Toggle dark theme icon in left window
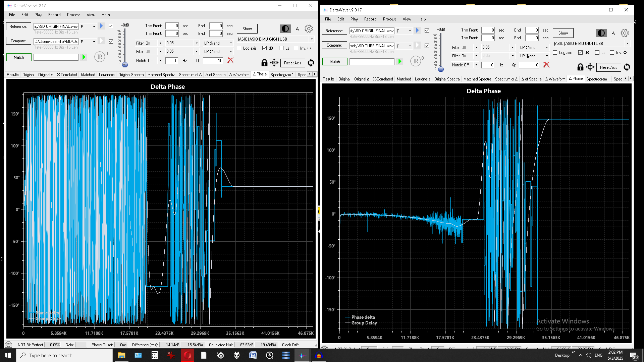Screen dimensions: 644x362 point(285,29)
